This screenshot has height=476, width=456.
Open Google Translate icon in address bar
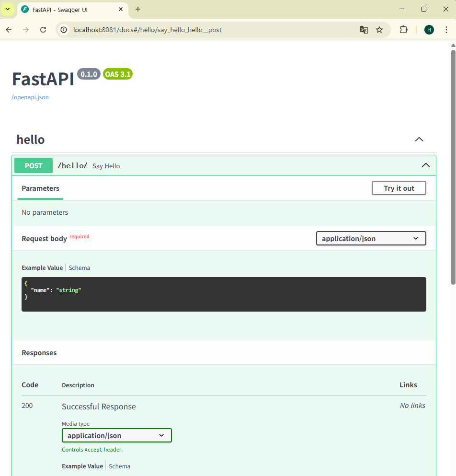(x=364, y=30)
